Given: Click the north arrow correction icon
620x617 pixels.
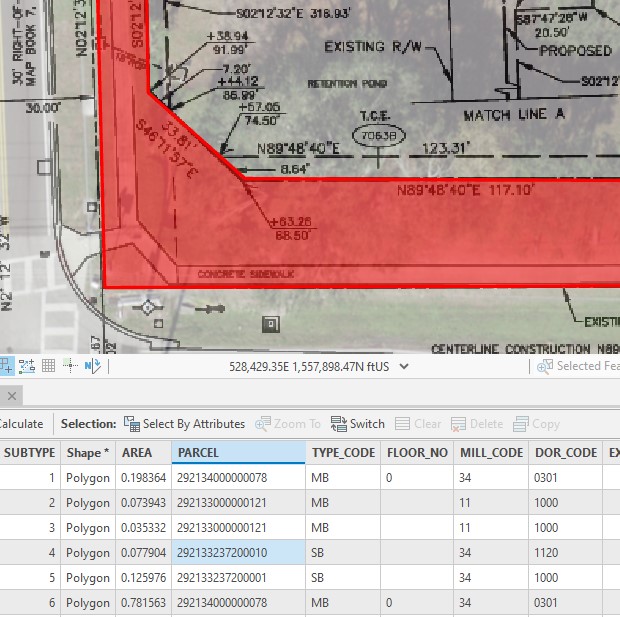Looking at the screenshot, I should click(x=93, y=366).
